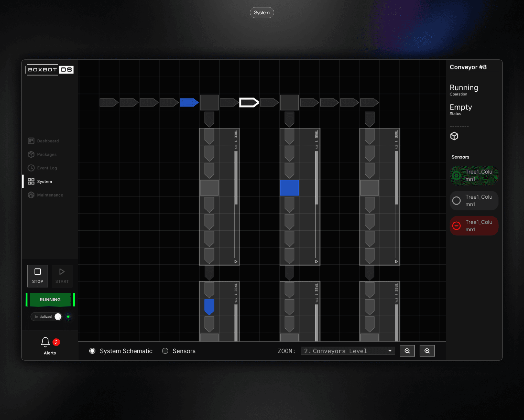Open the Event Log menu item
The height and width of the screenshot is (420, 524).
pyautogui.click(x=47, y=168)
